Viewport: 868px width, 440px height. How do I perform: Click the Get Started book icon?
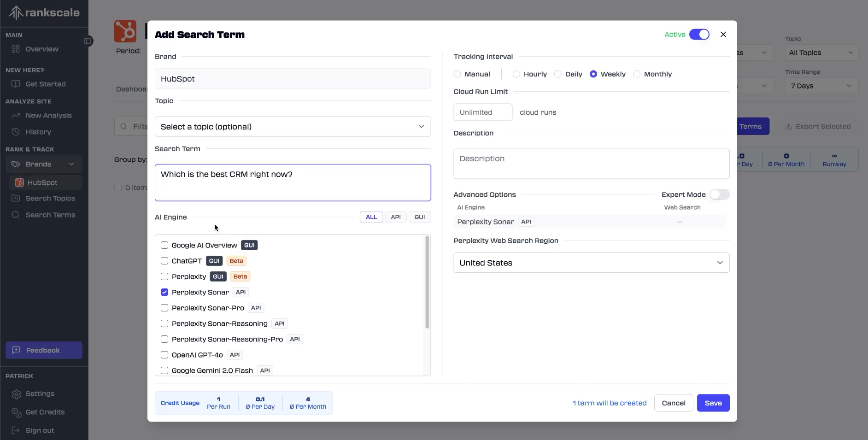click(x=16, y=84)
